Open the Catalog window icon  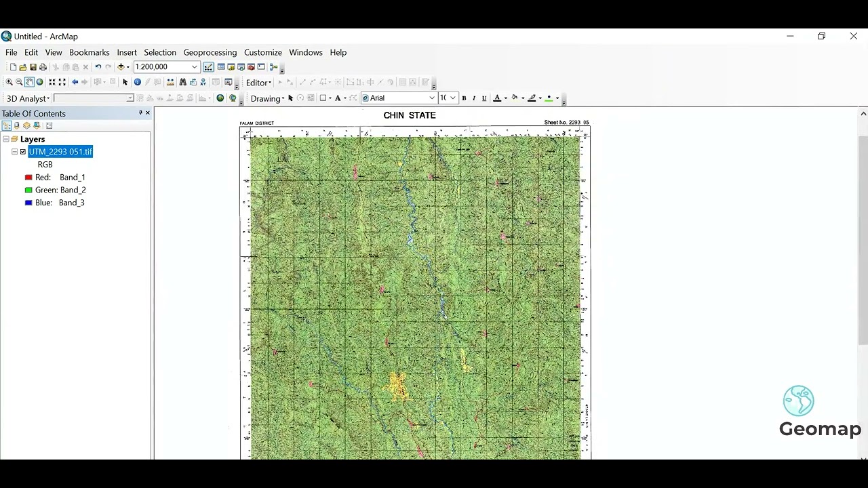231,67
